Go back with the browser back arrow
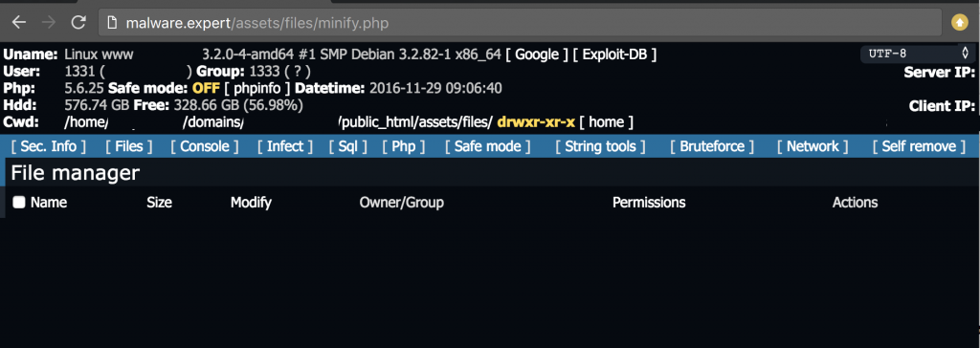 [x=19, y=23]
